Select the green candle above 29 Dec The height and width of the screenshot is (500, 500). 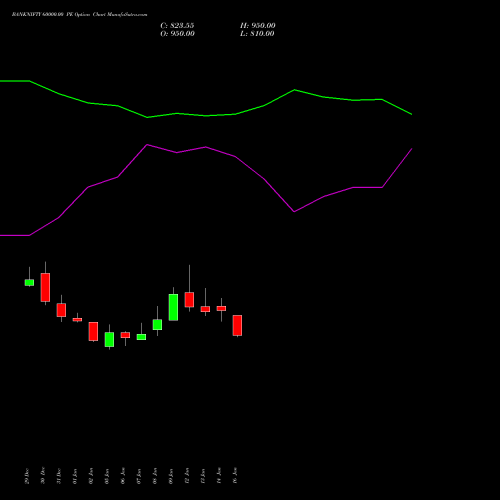point(29,283)
